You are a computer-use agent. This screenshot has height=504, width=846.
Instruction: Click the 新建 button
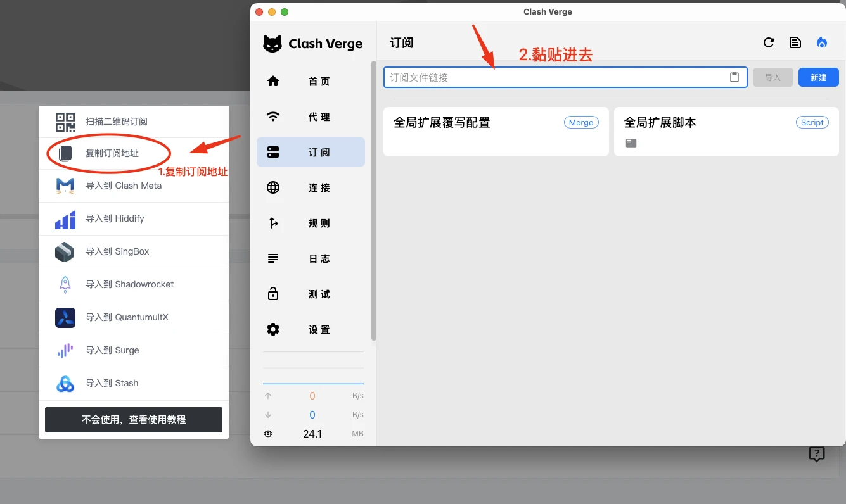818,77
